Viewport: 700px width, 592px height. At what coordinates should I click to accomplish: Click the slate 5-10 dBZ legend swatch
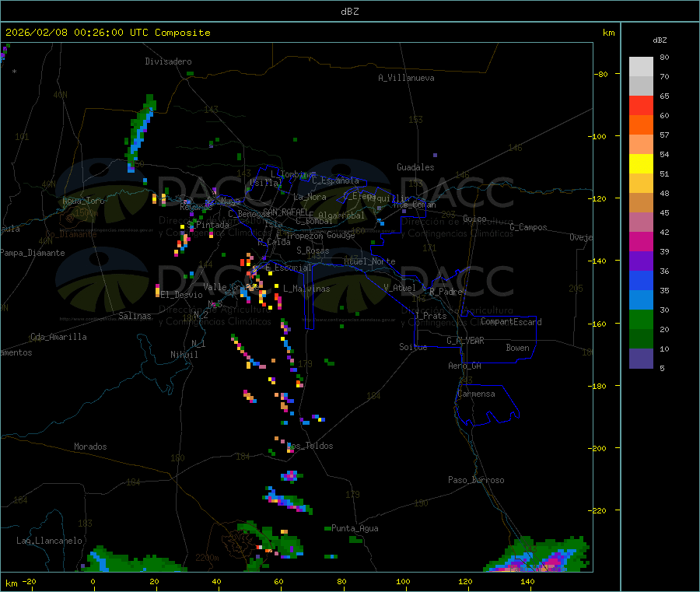(x=641, y=359)
